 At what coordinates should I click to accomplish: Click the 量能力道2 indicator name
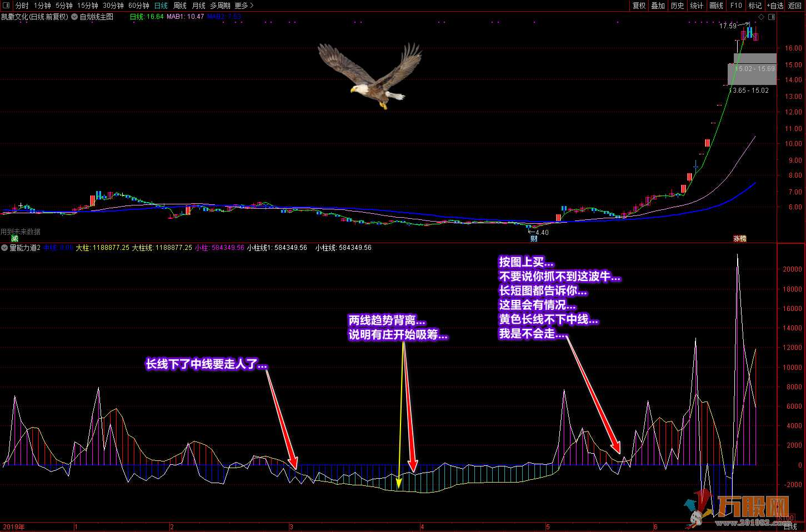25,248
